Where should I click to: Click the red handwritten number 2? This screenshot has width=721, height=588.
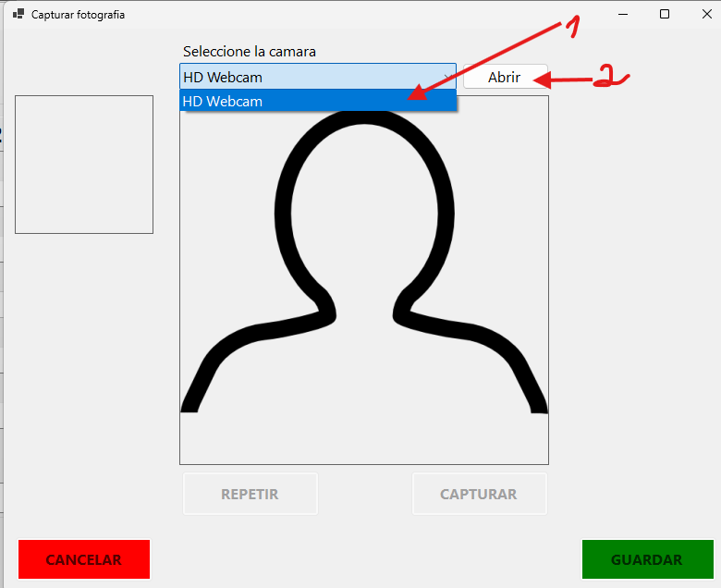click(608, 78)
